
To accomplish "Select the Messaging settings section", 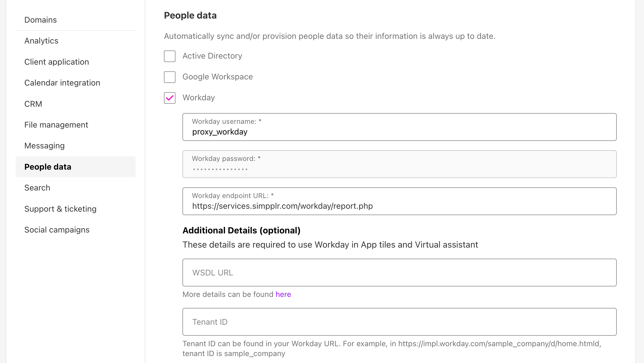I will [44, 146].
